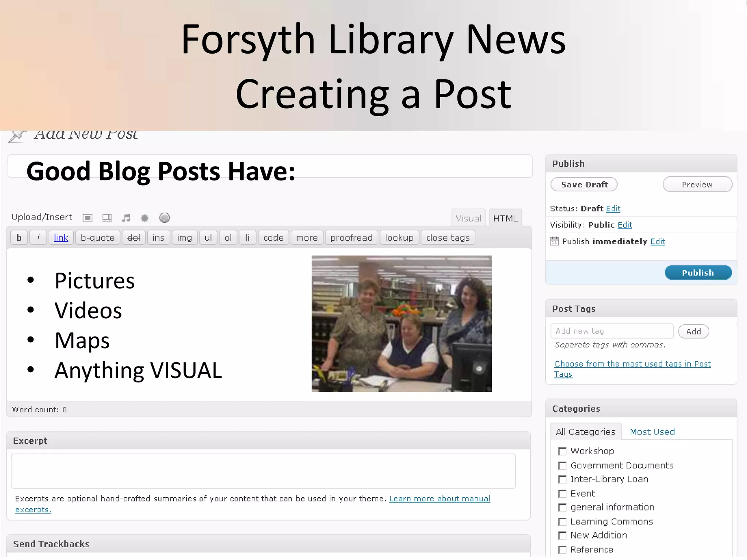
Task: Enable the Event category checkbox
Action: [562, 494]
